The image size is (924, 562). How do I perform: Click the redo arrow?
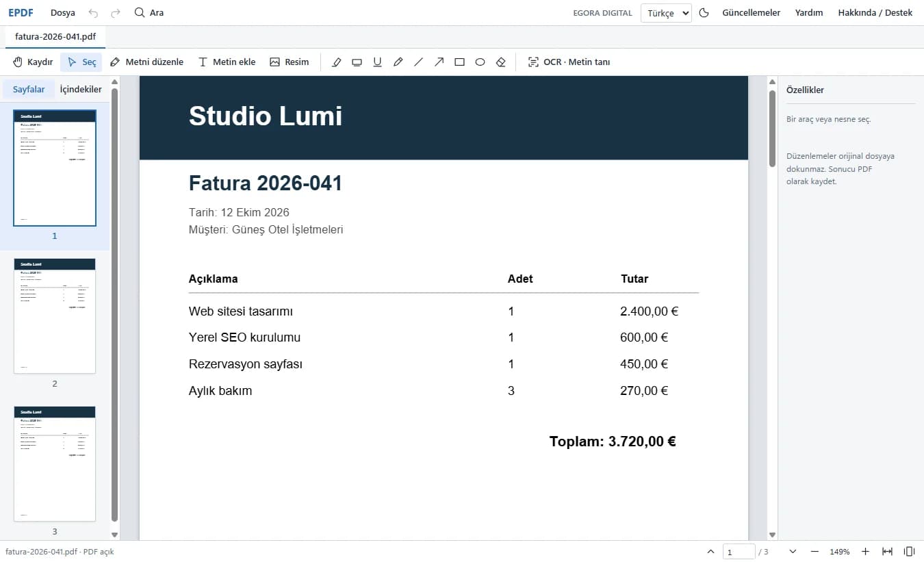(x=116, y=13)
